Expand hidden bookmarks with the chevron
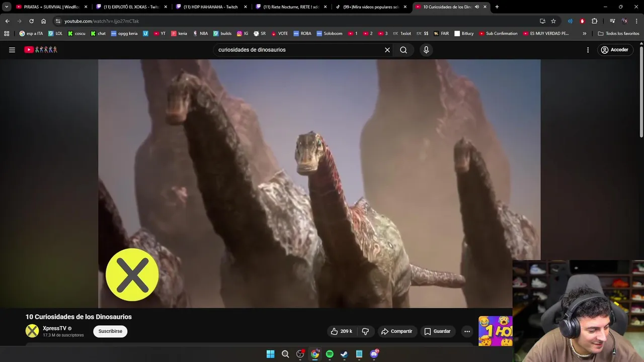Image resolution: width=644 pixels, height=362 pixels. 585,34
